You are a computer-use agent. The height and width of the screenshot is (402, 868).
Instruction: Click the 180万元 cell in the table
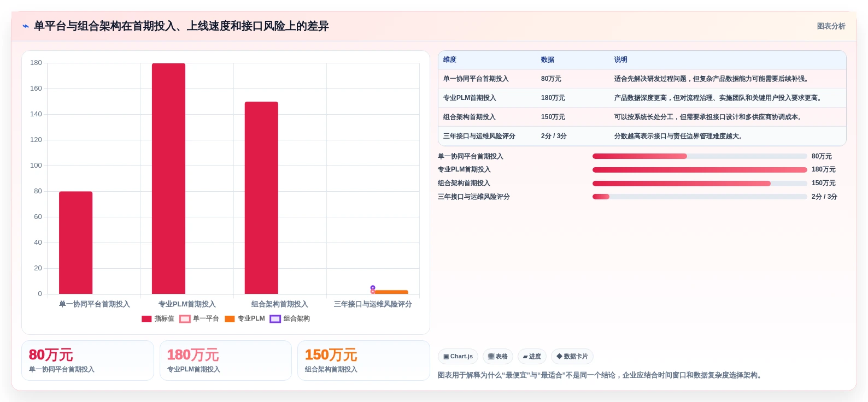(553, 98)
